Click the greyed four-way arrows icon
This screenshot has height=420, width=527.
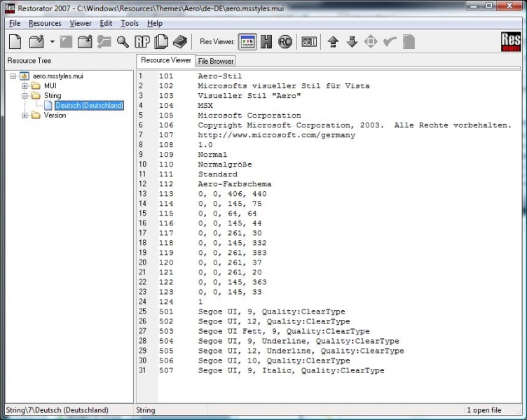coord(371,42)
